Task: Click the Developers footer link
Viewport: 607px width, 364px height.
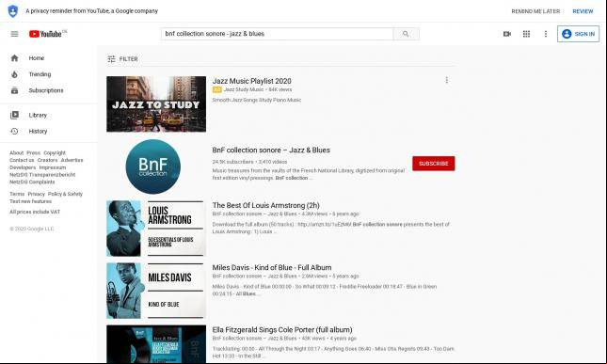Action: [x=23, y=167]
